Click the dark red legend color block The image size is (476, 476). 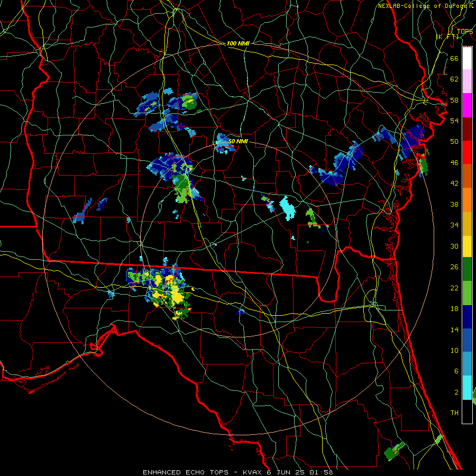coord(467,129)
